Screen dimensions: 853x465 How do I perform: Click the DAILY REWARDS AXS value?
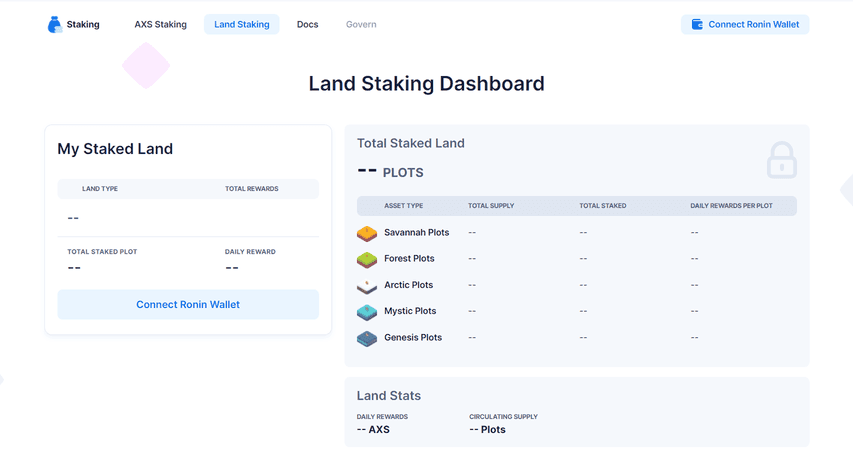pyautogui.click(x=373, y=430)
